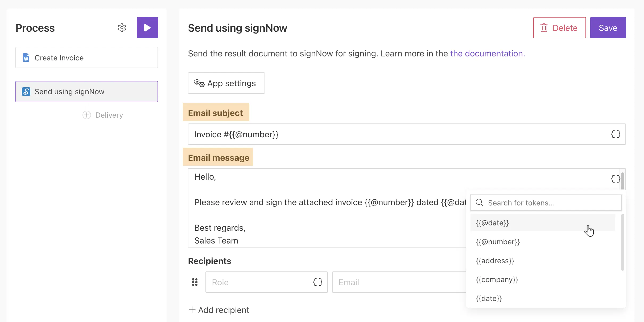Insert the {{company}} token
Viewport: 644px width, 322px height.
pyautogui.click(x=543, y=279)
